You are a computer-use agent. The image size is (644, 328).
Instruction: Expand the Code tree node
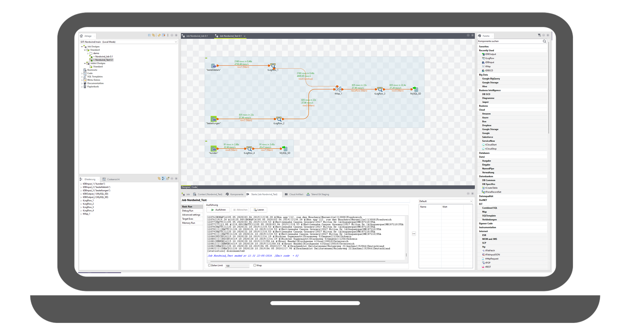coord(82,73)
